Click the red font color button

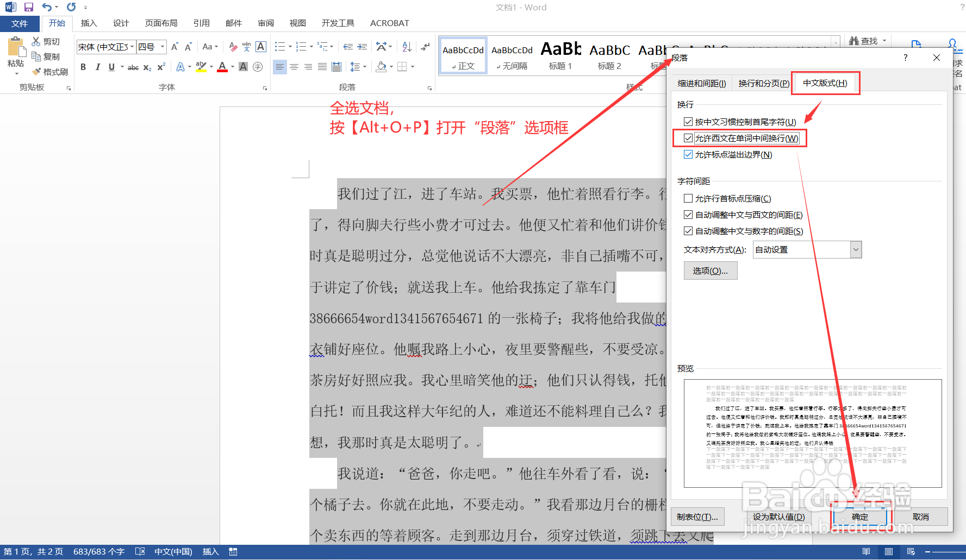click(x=222, y=67)
